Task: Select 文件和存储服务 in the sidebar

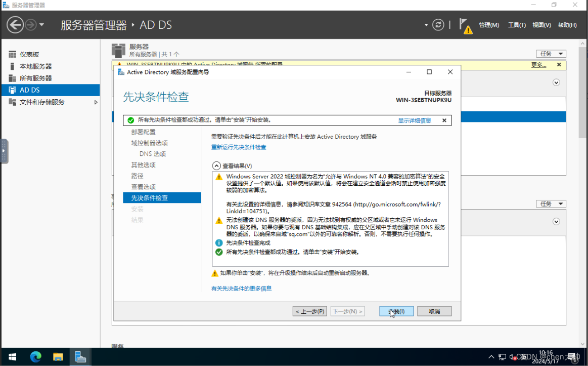Action: [x=51, y=102]
